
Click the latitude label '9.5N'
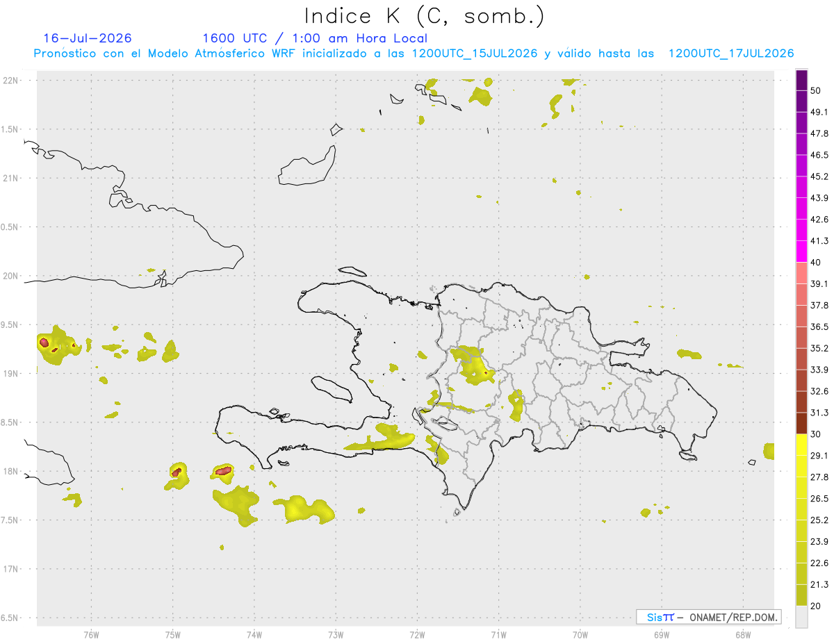pyautogui.click(x=10, y=324)
